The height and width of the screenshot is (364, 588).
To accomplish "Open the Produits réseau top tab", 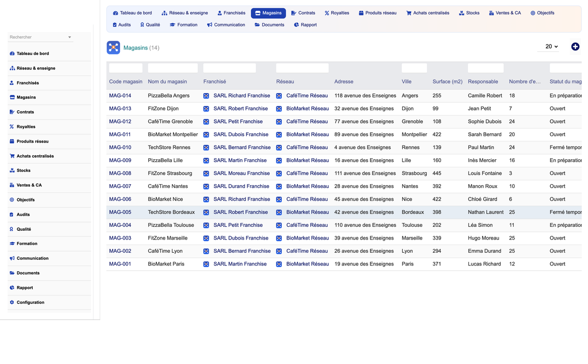I will tap(377, 13).
